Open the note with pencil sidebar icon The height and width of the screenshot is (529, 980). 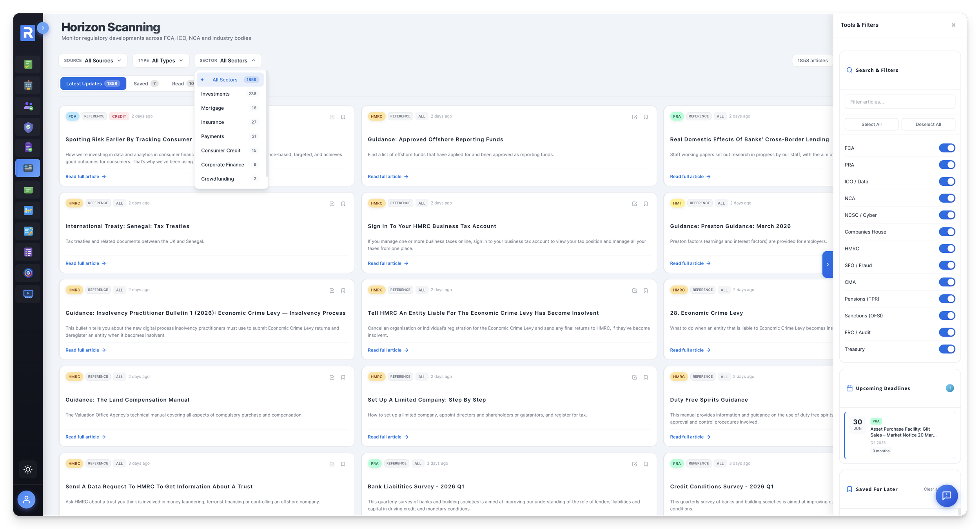click(x=28, y=231)
